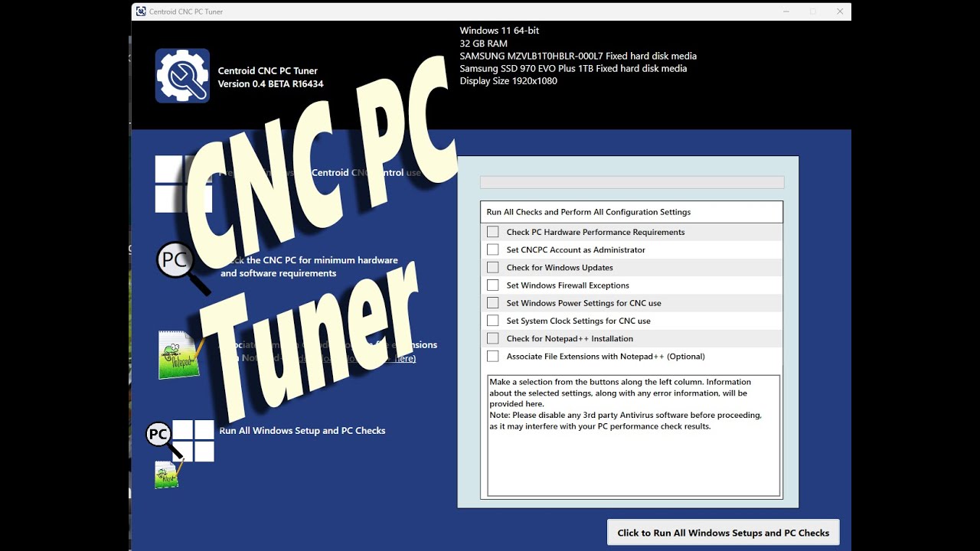This screenshot has height=551, width=980.
Task: Select Run All Windows Setup and PC Checks
Action: [302, 431]
